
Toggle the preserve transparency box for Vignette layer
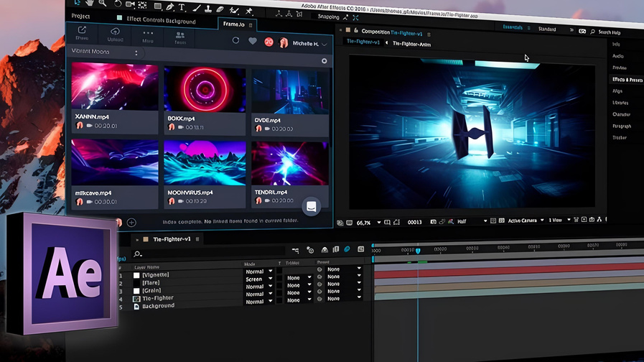click(x=279, y=271)
